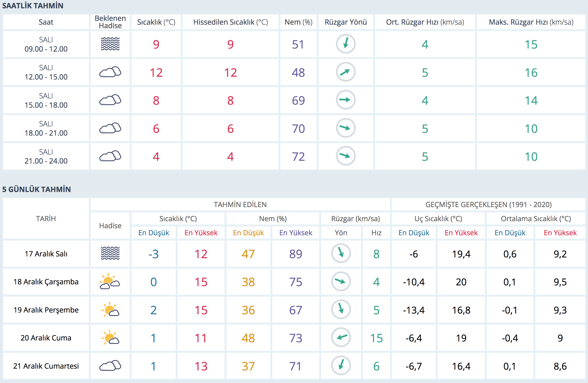
Task: Click the 5 GÜNLÜK TAHMİN section title
Action: click(x=36, y=189)
